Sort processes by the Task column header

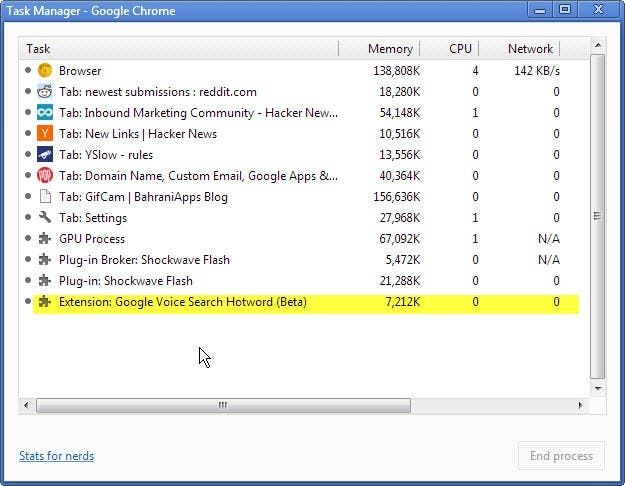(179, 49)
